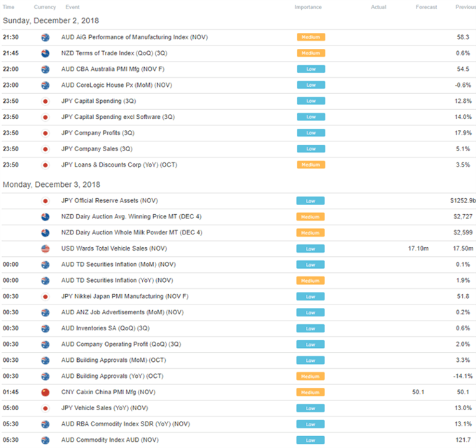The height and width of the screenshot is (448, 476).
Task: Click the flag beside NZD Dairy Auction Avg. Winning Price
Action: 45,217
